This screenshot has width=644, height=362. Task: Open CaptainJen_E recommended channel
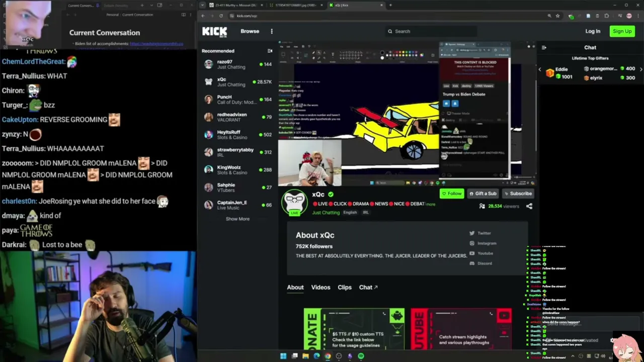click(x=238, y=205)
